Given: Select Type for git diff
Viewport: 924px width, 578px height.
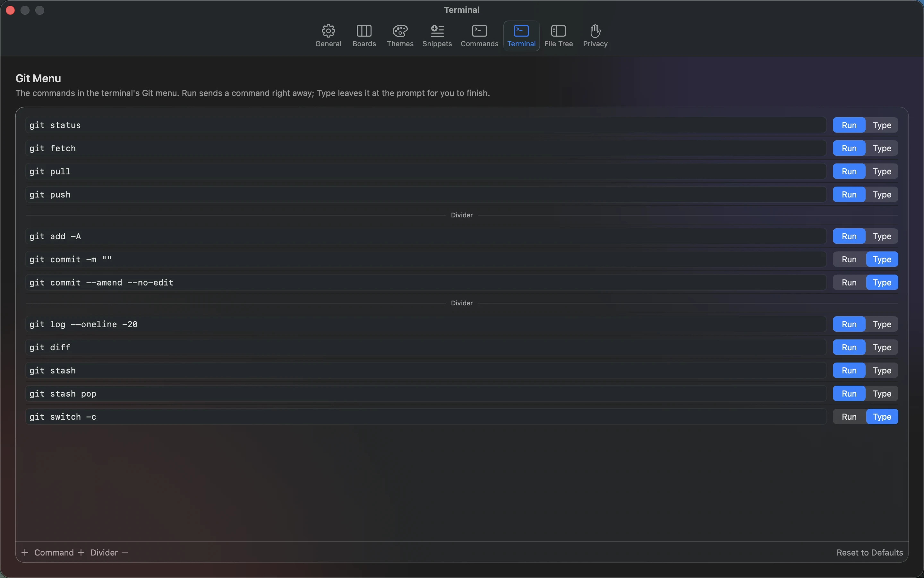Looking at the screenshot, I should click(882, 347).
